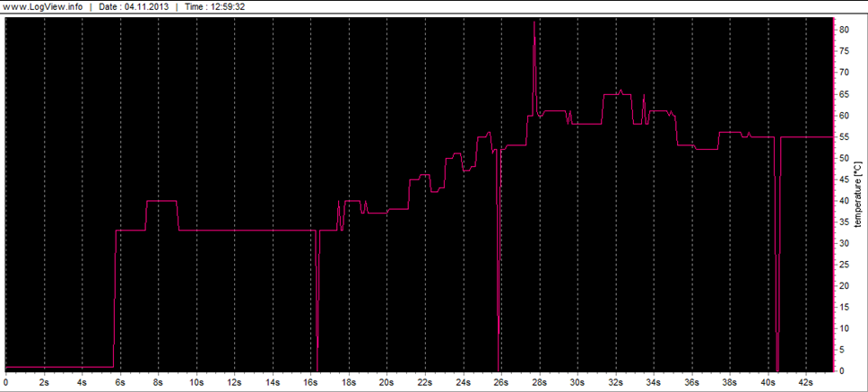This screenshot has height=392, width=868.
Task: Click the 4s label on time axis
Action: click(x=82, y=382)
